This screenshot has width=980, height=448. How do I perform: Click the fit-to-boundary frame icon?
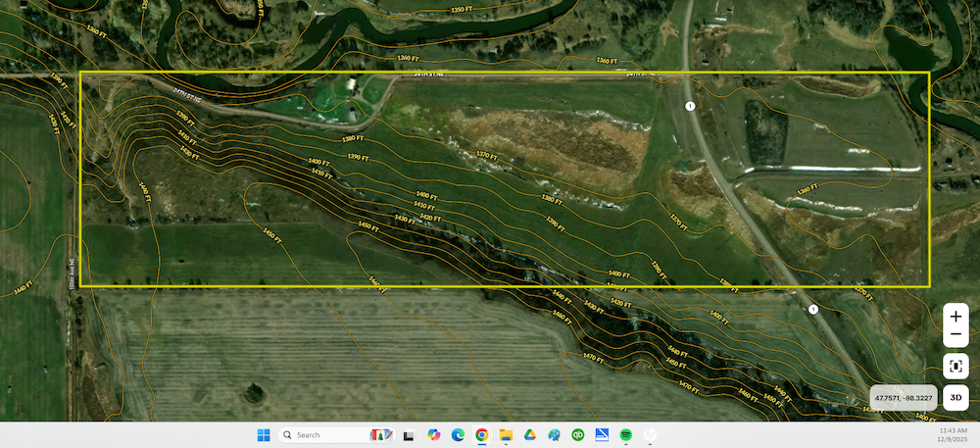(955, 367)
